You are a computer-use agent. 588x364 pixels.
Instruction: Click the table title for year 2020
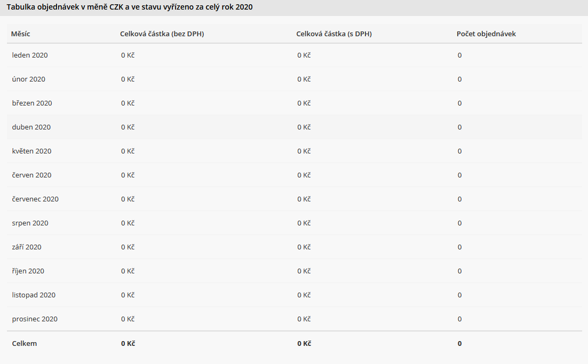(x=130, y=7)
